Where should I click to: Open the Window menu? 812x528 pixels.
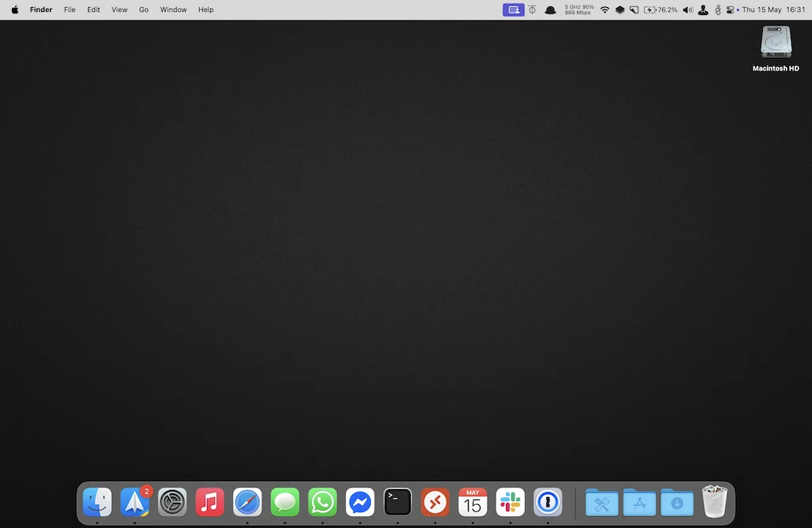point(173,10)
